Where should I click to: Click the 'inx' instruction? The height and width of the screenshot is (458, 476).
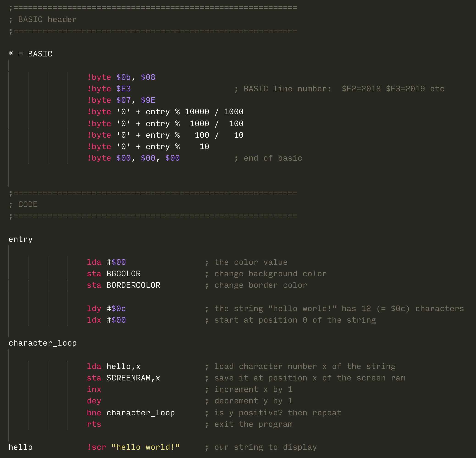tap(94, 389)
